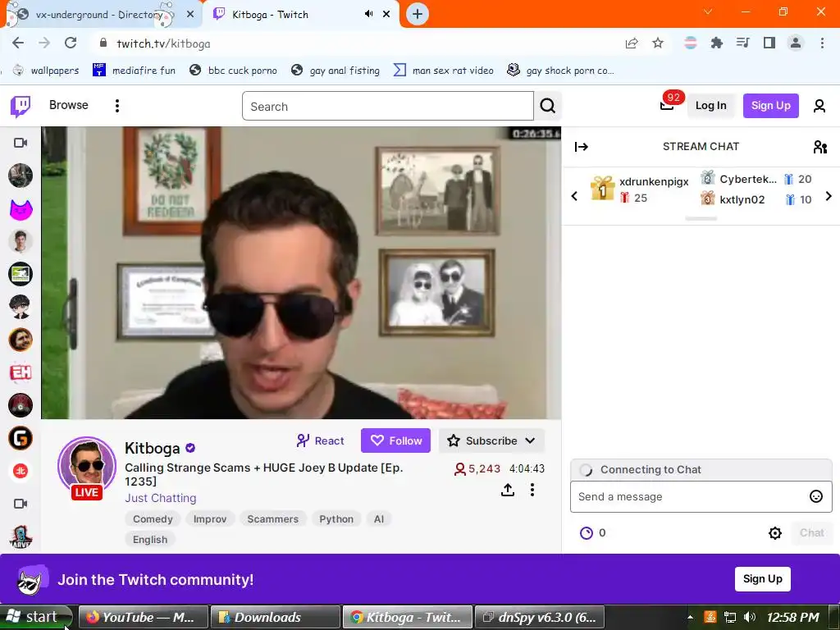Click Sign Up in the top bar
Image resolution: width=840 pixels, height=630 pixels.
(770, 106)
